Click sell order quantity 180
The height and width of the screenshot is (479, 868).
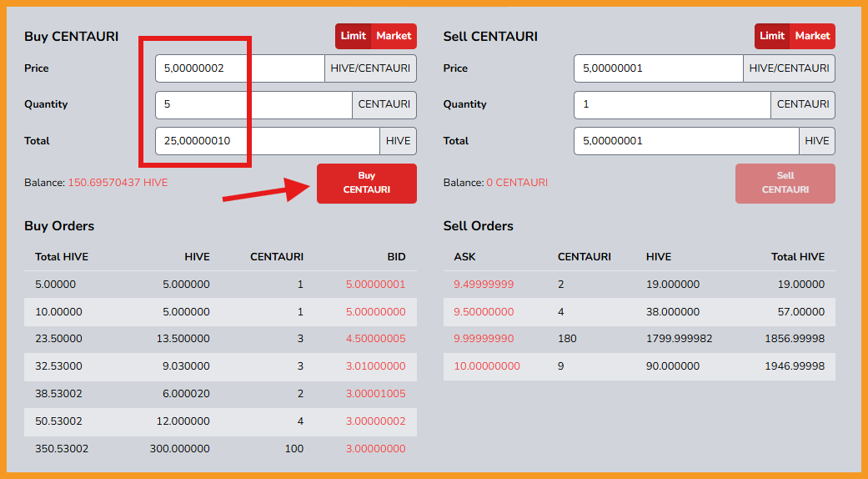tap(567, 339)
